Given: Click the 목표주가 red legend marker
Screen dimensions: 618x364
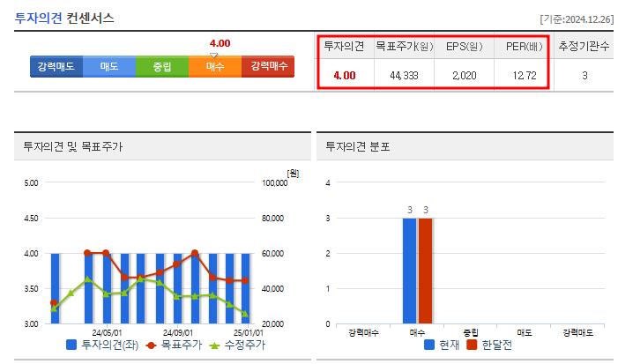Looking at the screenshot, I should coord(151,345).
